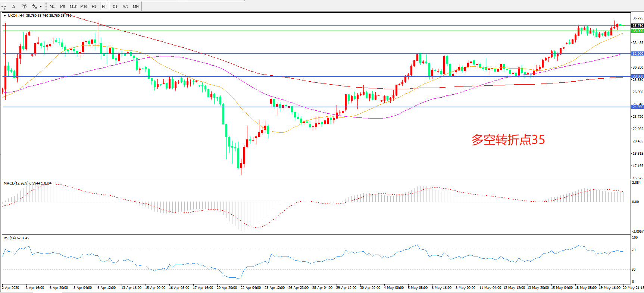Switch to M15 timeframe
The height and width of the screenshot is (293, 644).
(x=73, y=6)
